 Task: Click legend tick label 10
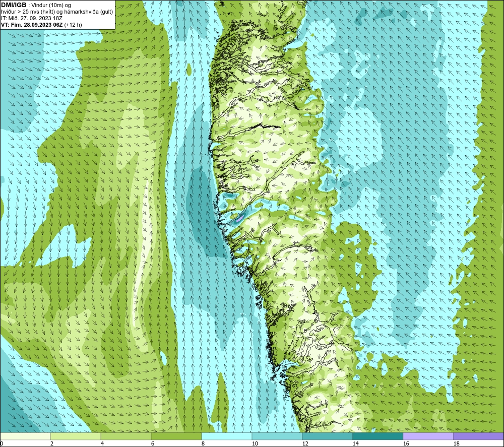[255, 444]
